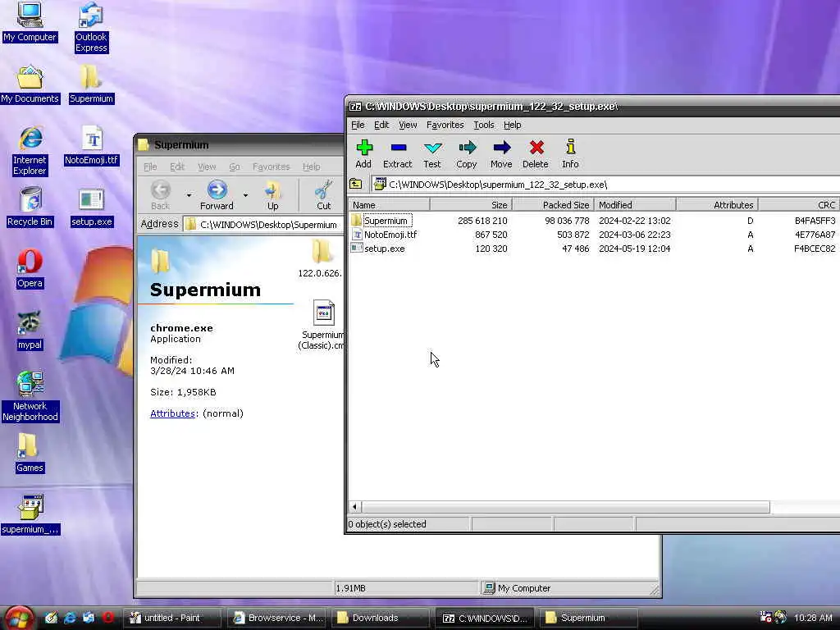Click the Extract toolbar icon
This screenshot has height=630, width=840.
[x=398, y=153]
